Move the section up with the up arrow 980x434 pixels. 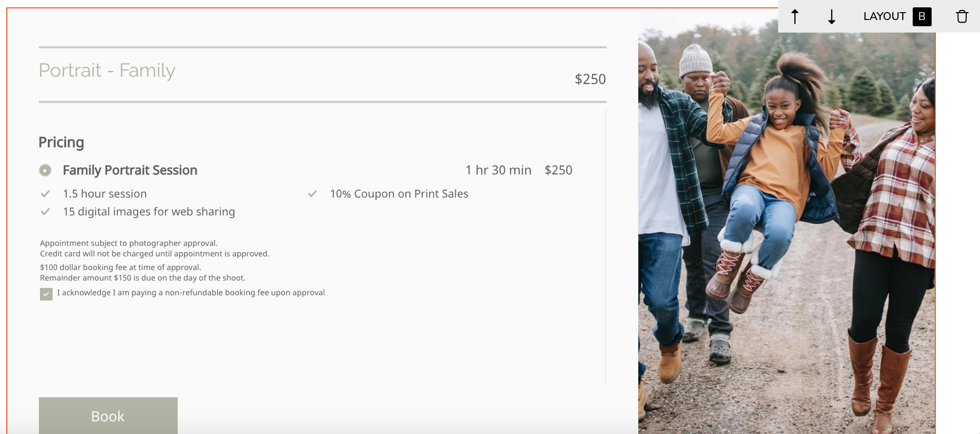[x=795, y=17]
